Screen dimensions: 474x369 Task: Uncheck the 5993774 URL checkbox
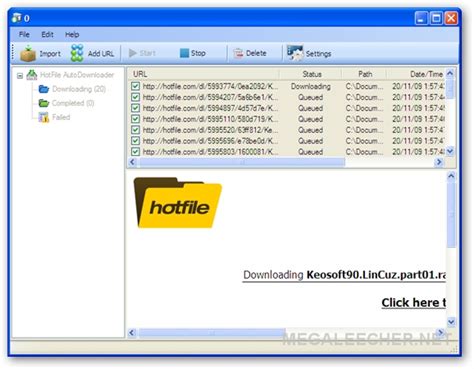pyautogui.click(x=135, y=86)
